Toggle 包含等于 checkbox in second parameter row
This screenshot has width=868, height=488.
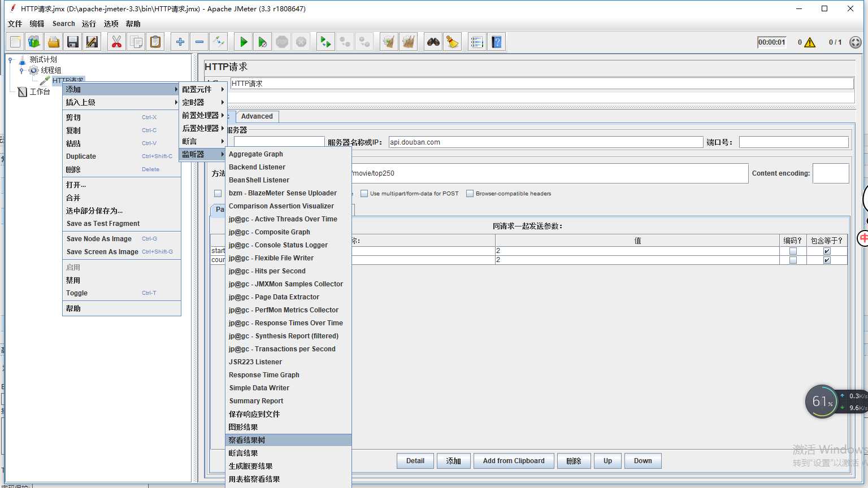[827, 260]
